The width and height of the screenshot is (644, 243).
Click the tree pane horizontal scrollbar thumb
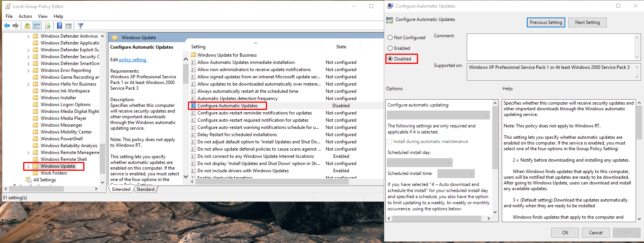point(36,189)
